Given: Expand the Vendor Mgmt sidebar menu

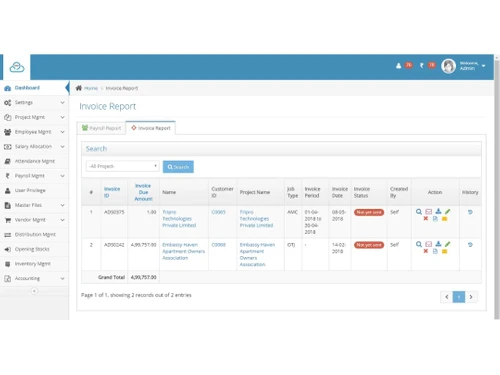Looking at the screenshot, I should click(34, 220).
